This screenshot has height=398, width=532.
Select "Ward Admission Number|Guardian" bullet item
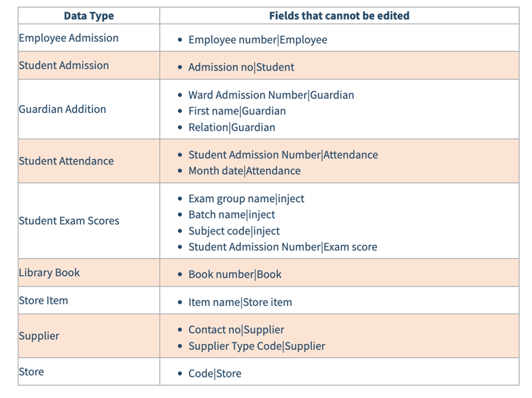pos(271,95)
